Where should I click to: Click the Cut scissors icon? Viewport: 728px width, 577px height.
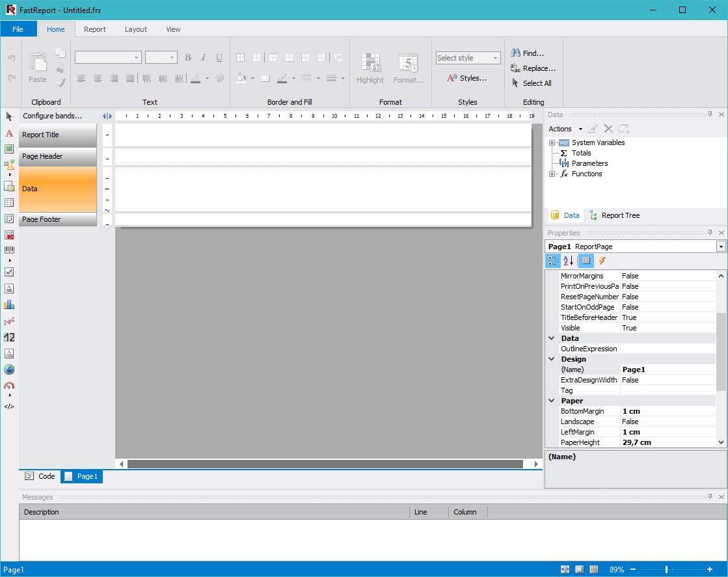(61, 68)
